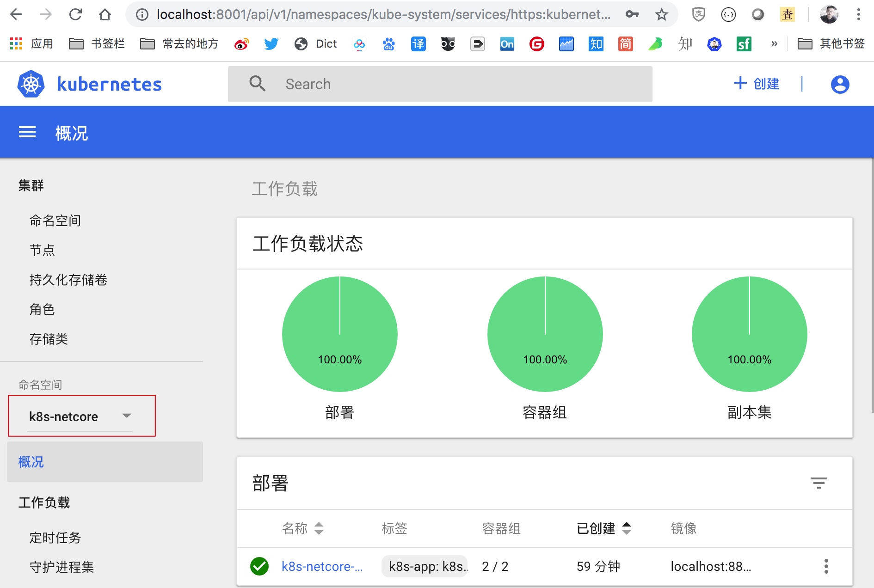The height and width of the screenshot is (588, 874).
Task: Open the filter icon in 部署 card
Action: [x=819, y=483]
